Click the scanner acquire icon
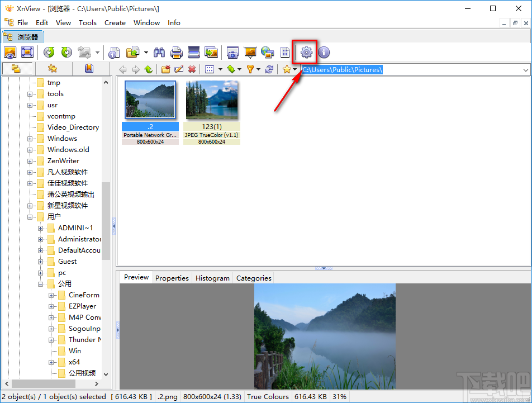The width and height of the screenshot is (532, 403). click(x=194, y=53)
